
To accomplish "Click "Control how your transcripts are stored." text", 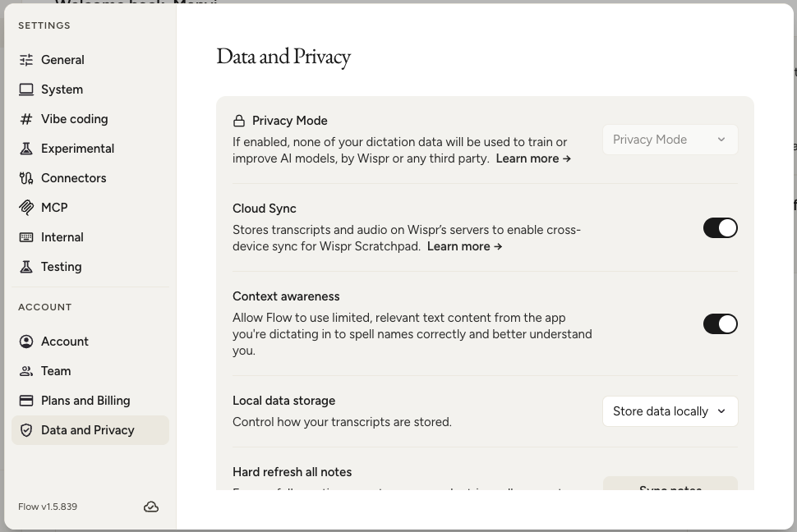I will click(x=342, y=422).
